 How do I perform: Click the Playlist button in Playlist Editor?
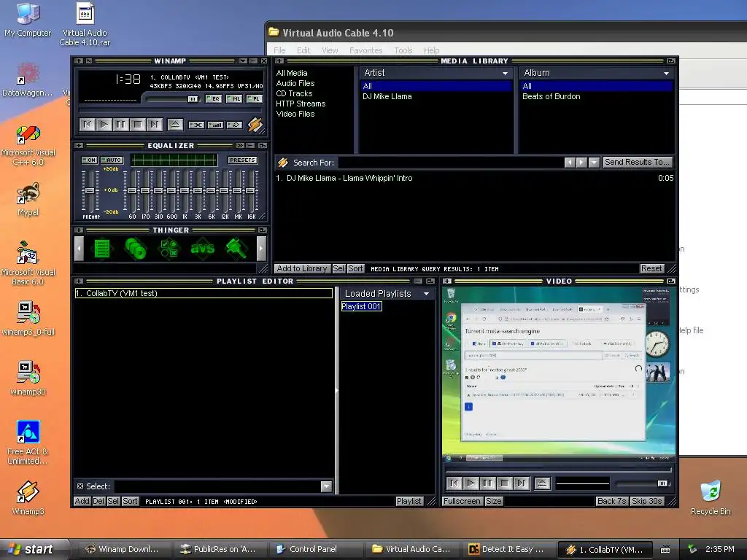[409, 502]
